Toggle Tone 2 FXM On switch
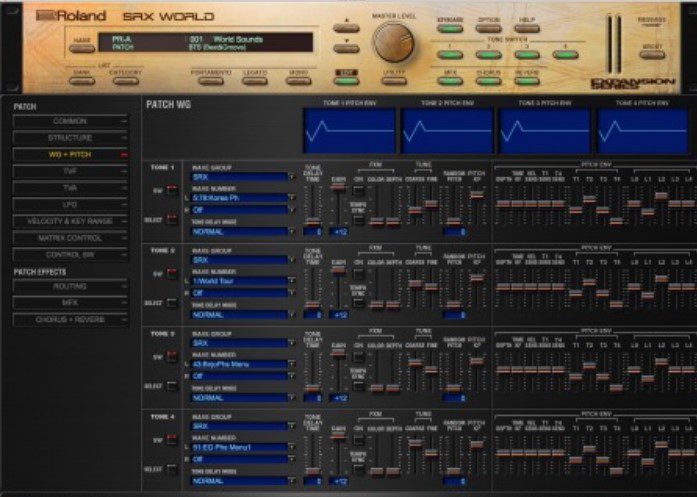The height and width of the screenshot is (497, 697). [358, 274]
